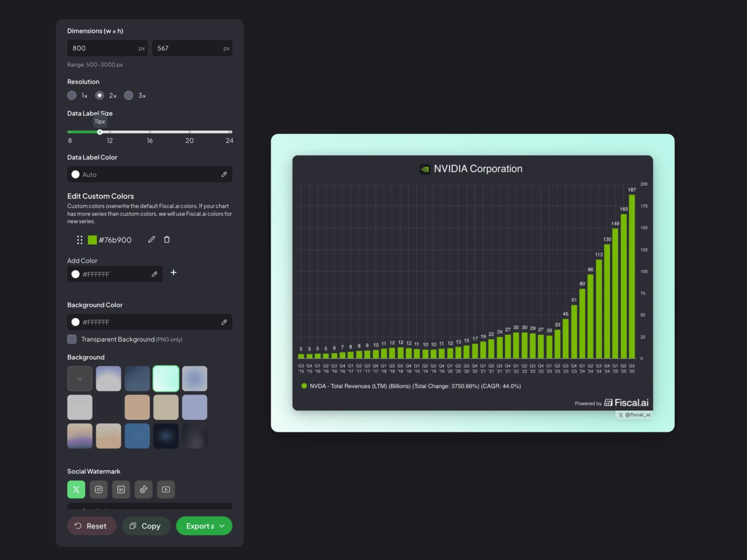Select the solid blue background in the bottom row

[x=137, y=436]
